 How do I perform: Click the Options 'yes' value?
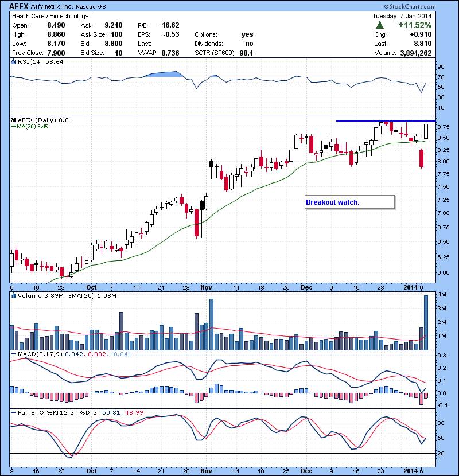(247, 34)
